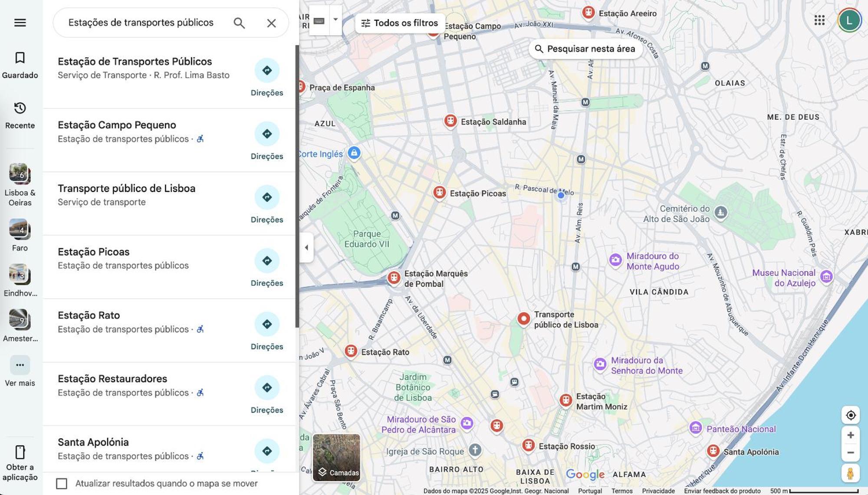Open Guardado saved places
The width and height of the screenshot is (868, 495).
pos(20,65)
